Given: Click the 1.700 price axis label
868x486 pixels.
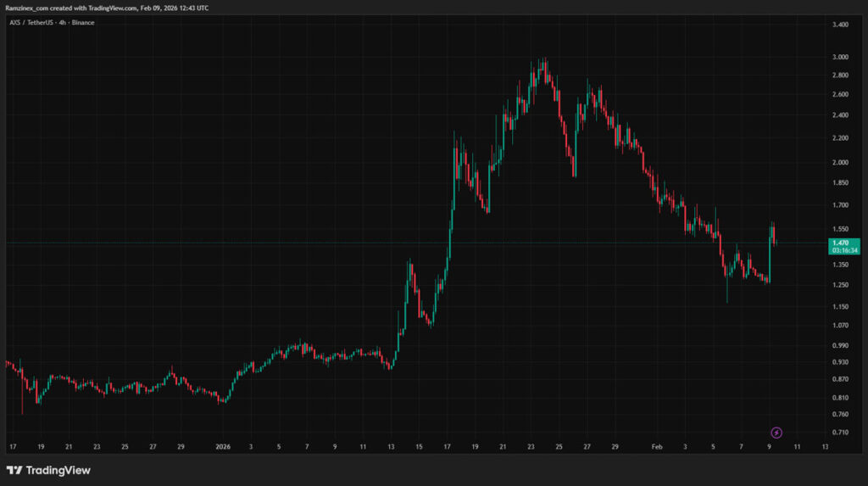Looking at the screenshot, I should (x=840, y=205).
